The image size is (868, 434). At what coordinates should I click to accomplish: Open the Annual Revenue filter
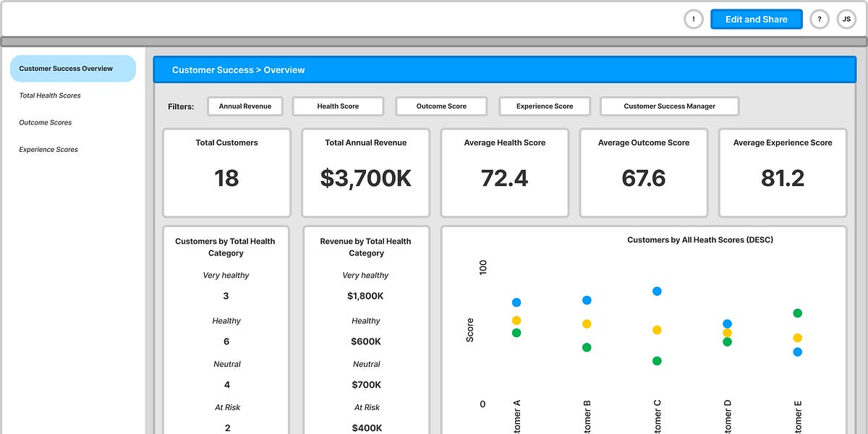coord(244,106)
